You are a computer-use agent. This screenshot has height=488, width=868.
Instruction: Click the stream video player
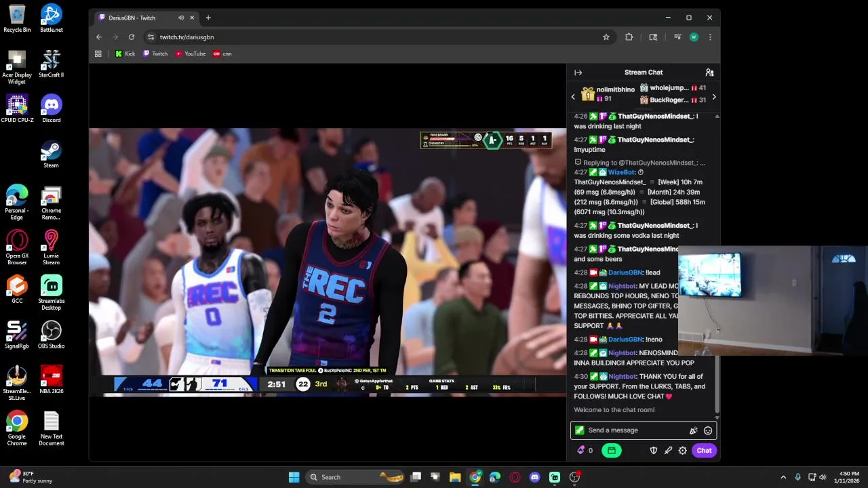328,262
